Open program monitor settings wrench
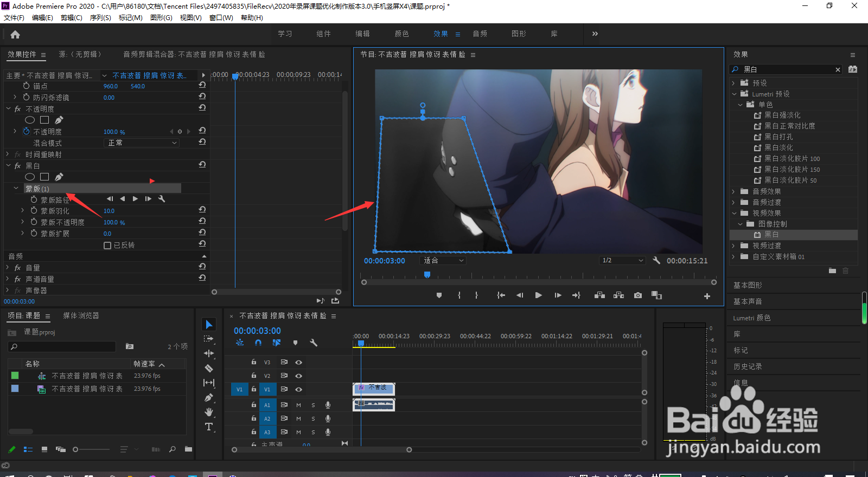 click(x=656, y=260)
